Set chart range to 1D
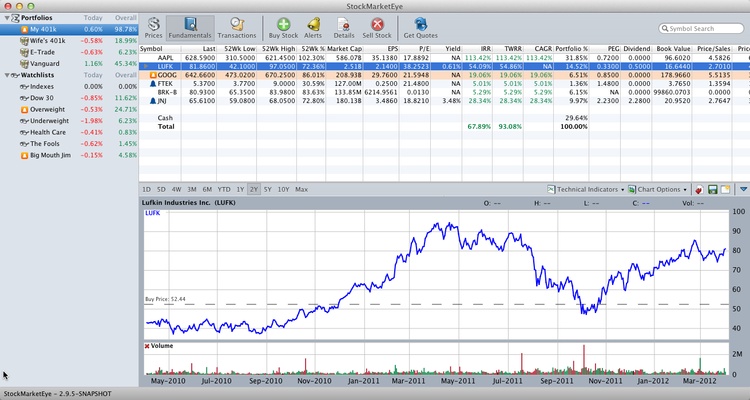Screen dimensions: 750x400 (x=146, y=189)
